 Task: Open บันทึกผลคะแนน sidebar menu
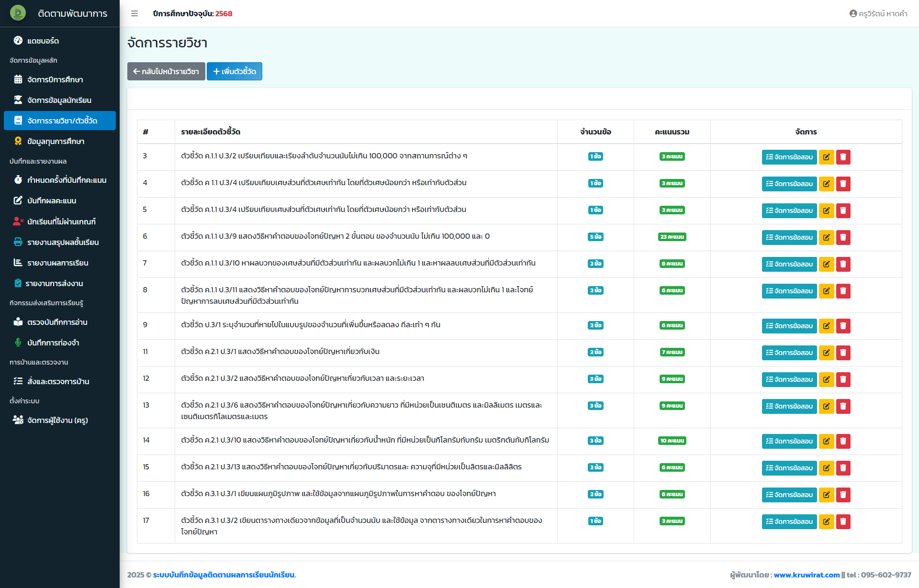tap(52, 200)
